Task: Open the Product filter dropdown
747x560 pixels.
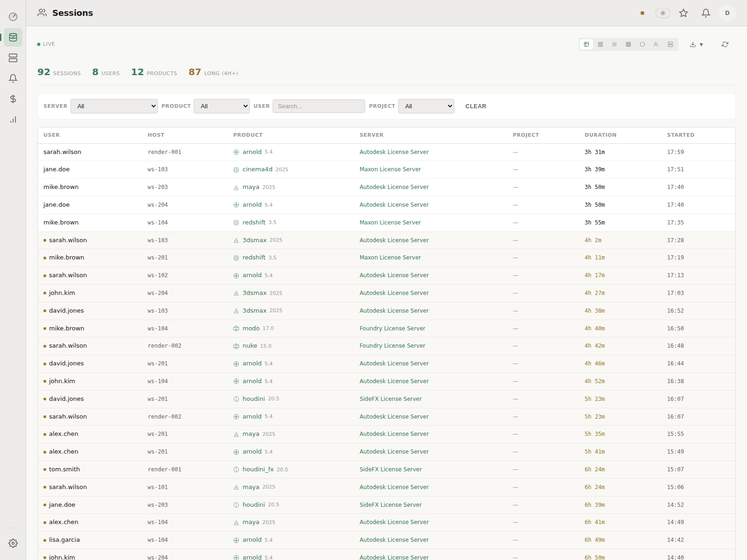Action: (222, 106)
